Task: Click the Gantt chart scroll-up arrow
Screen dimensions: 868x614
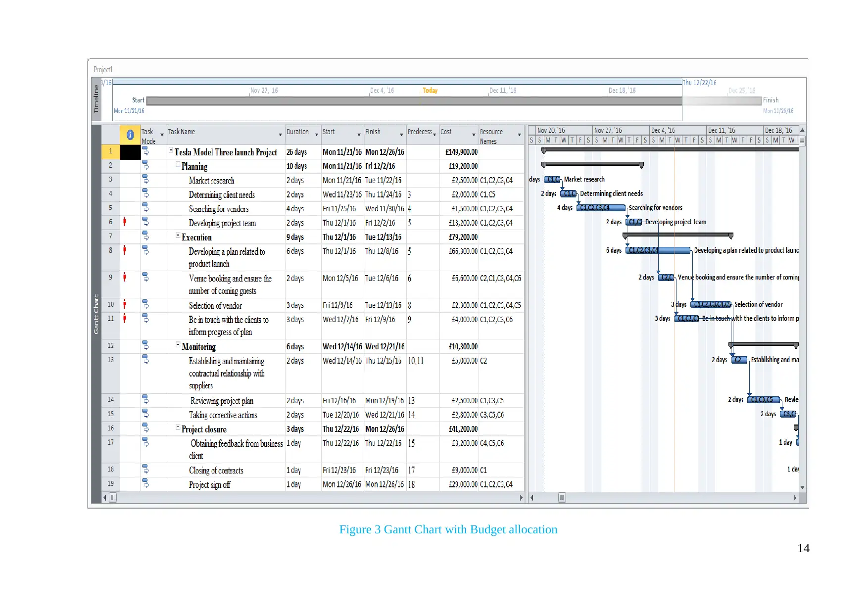Action: point(802,130)
